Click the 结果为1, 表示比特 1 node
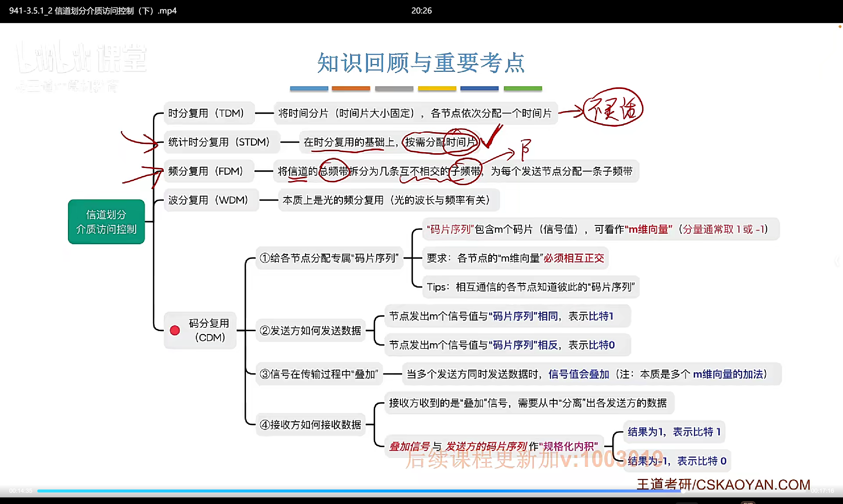Viewport: 843px width, 504px height. pos(674,432)
